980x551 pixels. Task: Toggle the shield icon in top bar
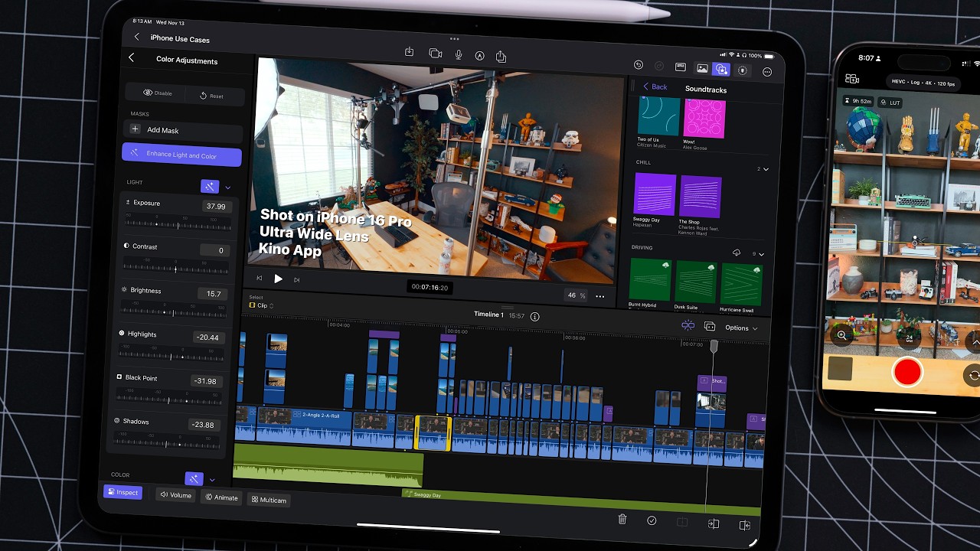pos(742,70)
